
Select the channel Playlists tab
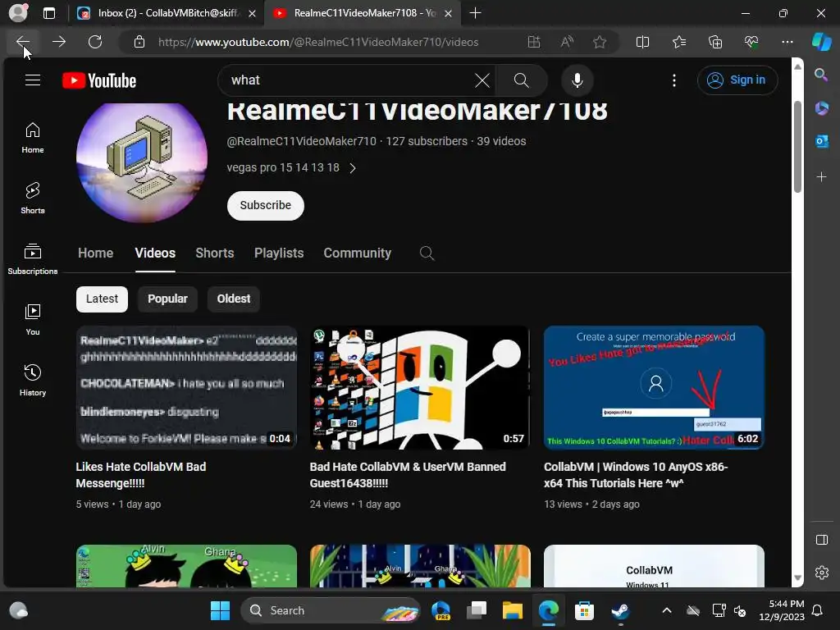[279, 253]
